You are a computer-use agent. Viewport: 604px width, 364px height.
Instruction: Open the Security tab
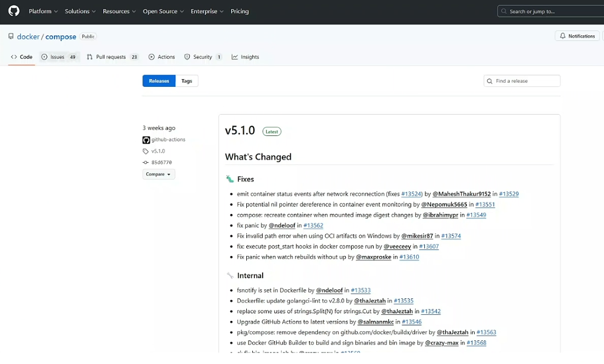(x=203, y=57)
